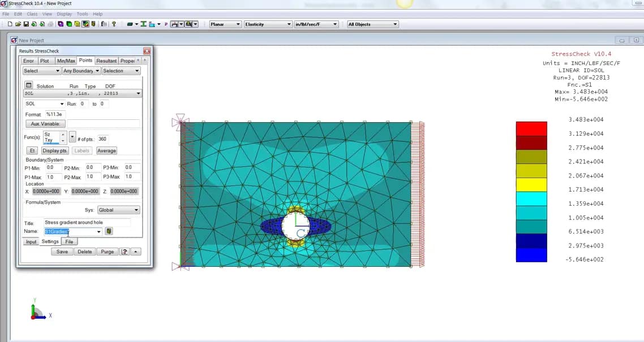The width and height of the screenshot is (644, 342).
Task: Open the Print icon on the toolbar
Action: [50, 24]
